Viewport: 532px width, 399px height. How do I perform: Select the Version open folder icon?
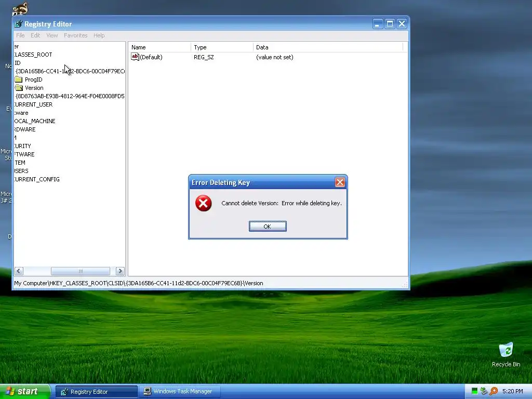coord(19,88)
